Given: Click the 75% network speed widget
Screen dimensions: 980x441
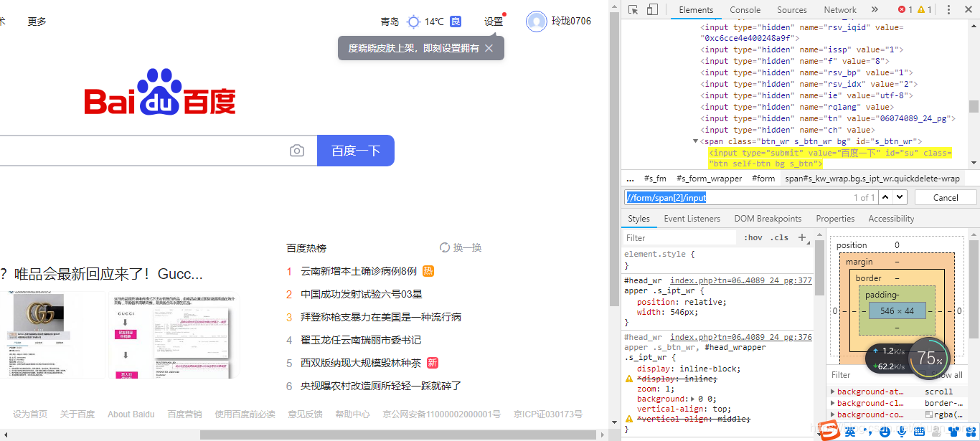Looking at the screenshot, I should coord(930,358).
